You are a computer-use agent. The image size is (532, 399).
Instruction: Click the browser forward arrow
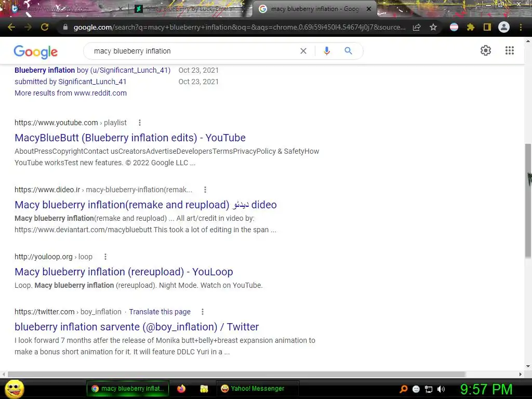(x=28, y=27)
